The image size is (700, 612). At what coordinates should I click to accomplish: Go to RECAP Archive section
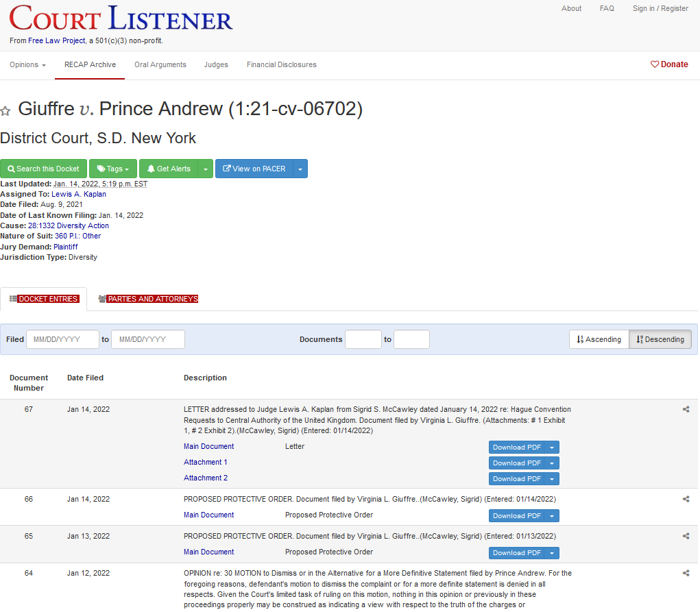[x=90, y=64]
